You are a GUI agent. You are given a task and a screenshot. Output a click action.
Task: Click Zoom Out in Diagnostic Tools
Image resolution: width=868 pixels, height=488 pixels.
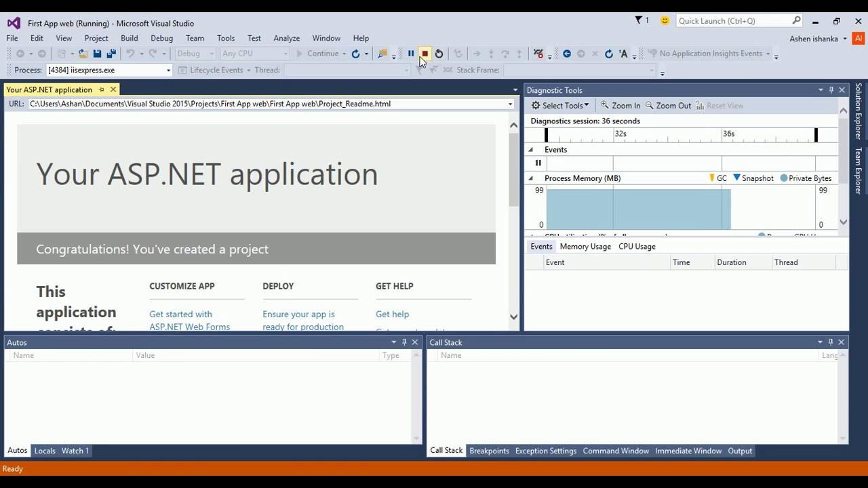(668, 106)
